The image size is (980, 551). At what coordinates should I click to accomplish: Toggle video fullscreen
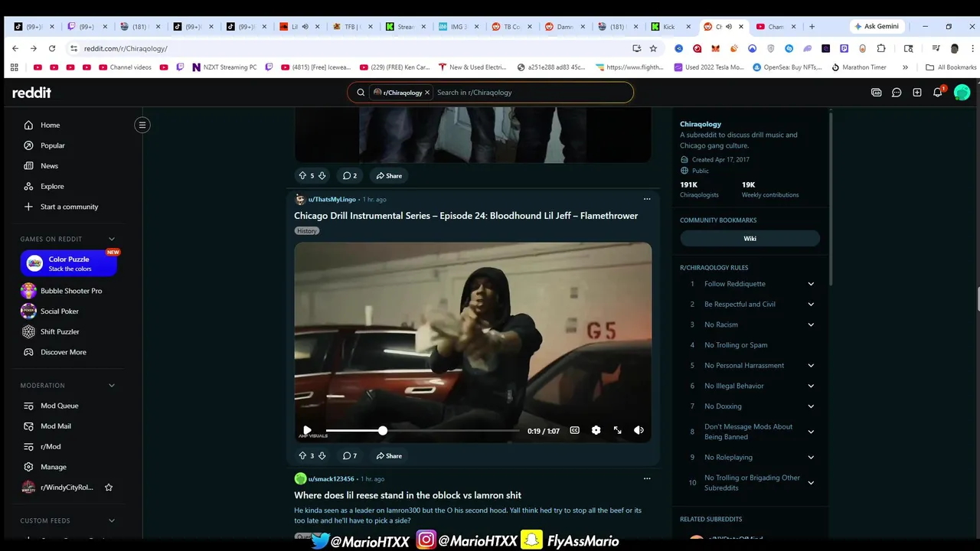point(617,430)
